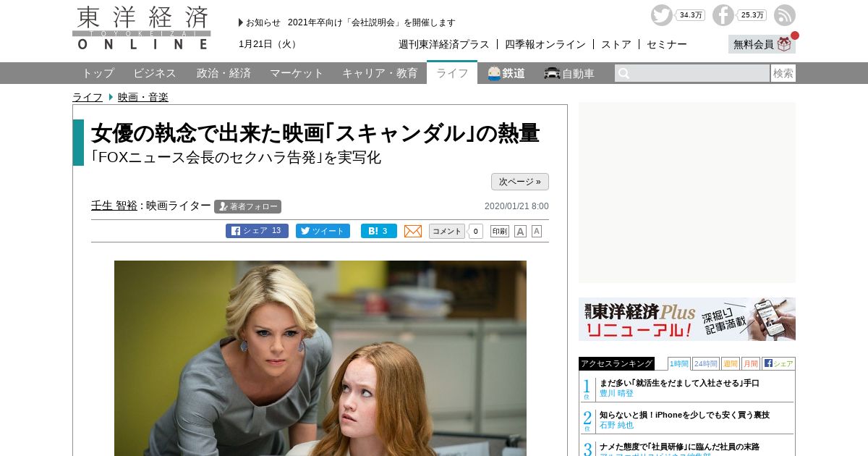Follow the author 著者フォロー
The width and height of the screenshot is (868, 456).
[247, 206]
